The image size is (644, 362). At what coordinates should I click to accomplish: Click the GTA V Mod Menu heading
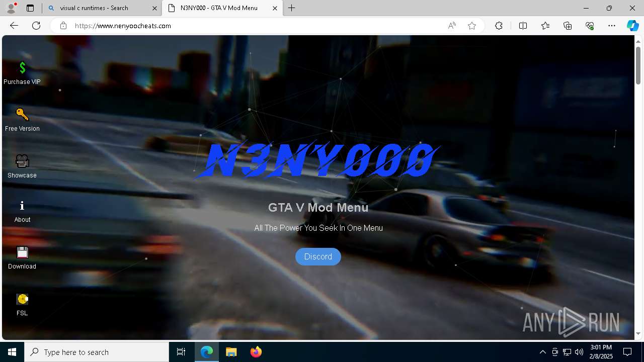tap(318, 207)
